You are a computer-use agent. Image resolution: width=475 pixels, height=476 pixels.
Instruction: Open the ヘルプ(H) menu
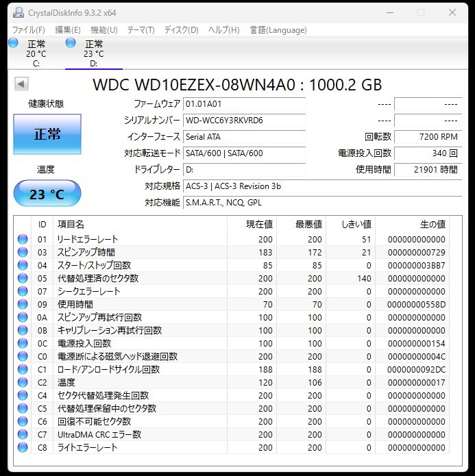[223, 30]
